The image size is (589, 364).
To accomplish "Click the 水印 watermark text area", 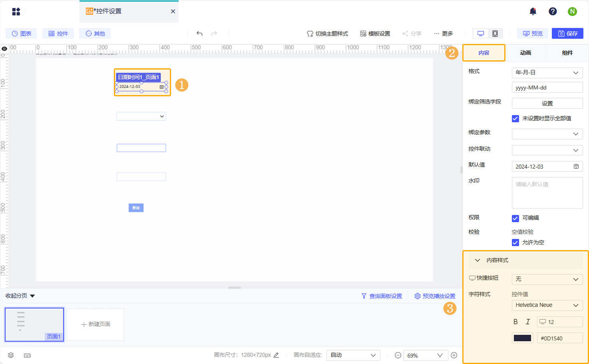I will coord(547,193).
